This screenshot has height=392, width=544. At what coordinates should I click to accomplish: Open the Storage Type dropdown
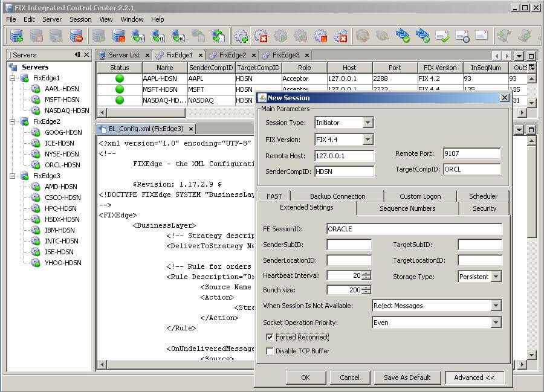496,277
